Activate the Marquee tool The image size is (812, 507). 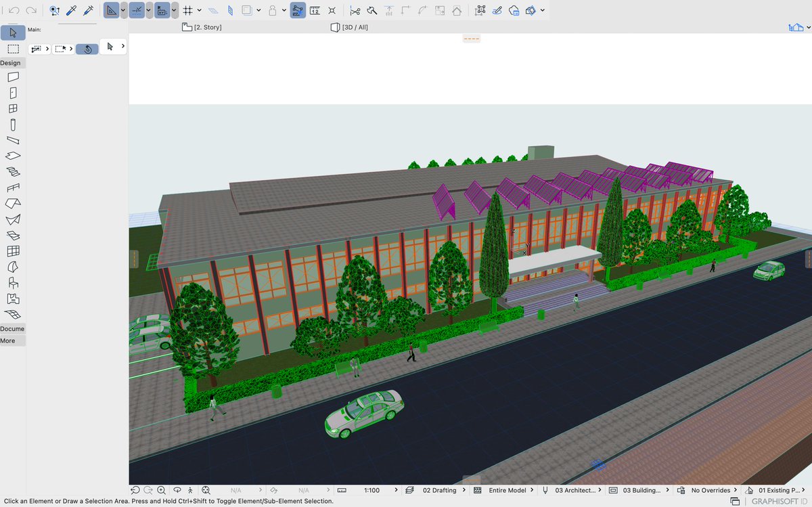pos(13,49)
